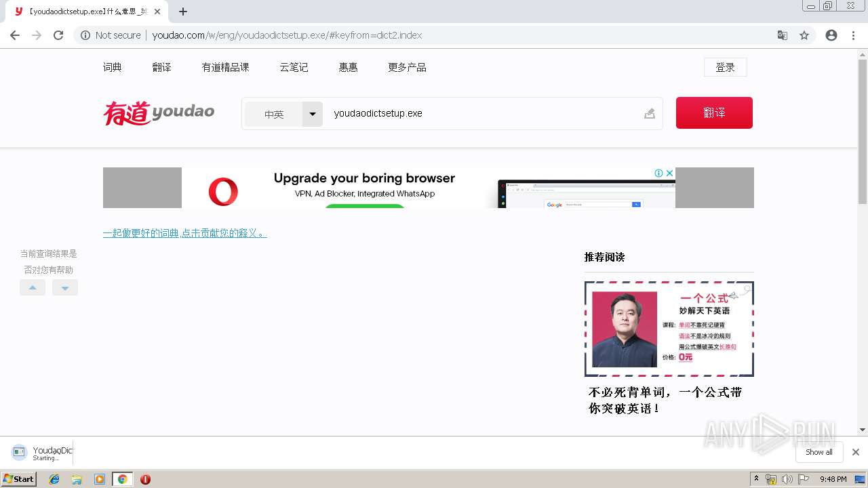868x488 pixels.
Task: Click in the search box with youdaodictsetup.exe
Action: [x=483, y=113]
